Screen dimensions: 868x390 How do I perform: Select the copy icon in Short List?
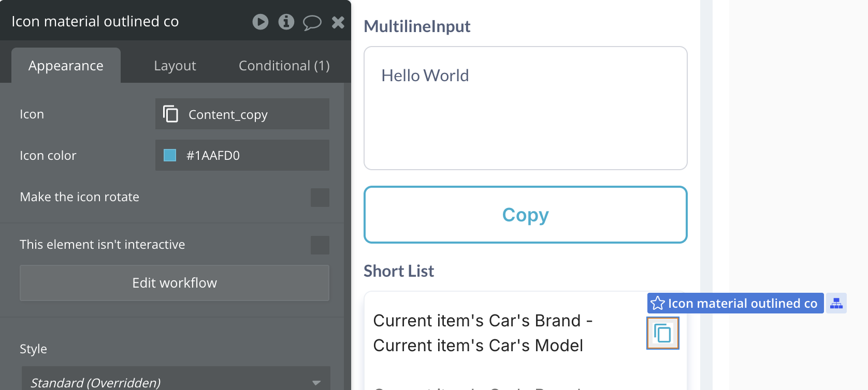pos(662,333)
